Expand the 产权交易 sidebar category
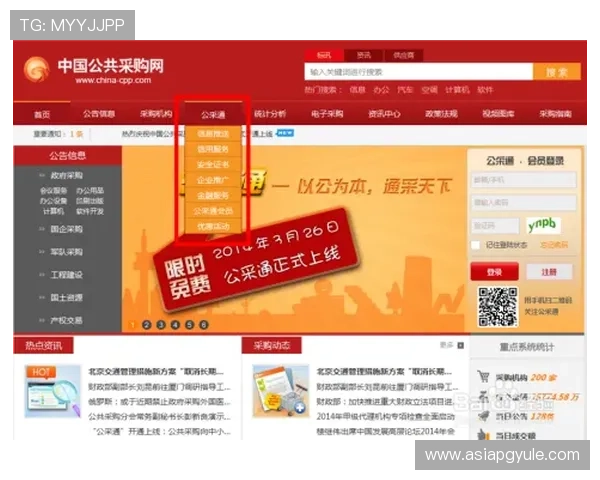This screenshot has width=600, height=480. click(66, 320)
